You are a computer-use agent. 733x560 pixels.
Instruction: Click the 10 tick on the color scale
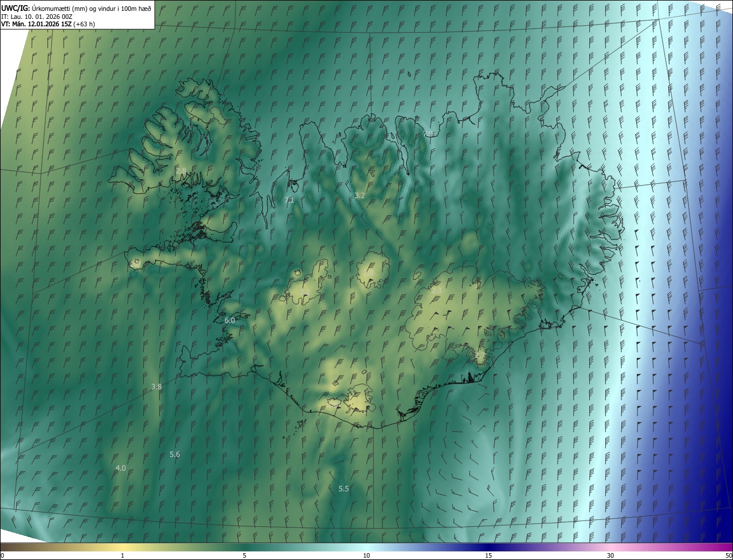366,555
